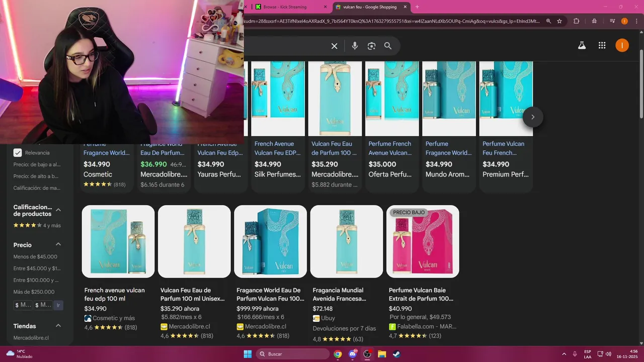644x362 pixels.
Task: Open the Google account avatar on the page
Action: pos(622,46)
